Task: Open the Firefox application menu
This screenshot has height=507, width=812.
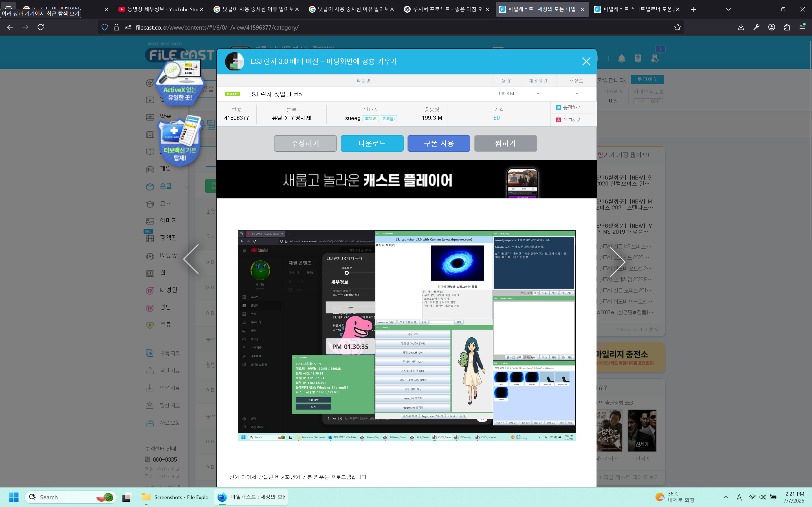Action: pyautogui.click(x=802, y=27)
